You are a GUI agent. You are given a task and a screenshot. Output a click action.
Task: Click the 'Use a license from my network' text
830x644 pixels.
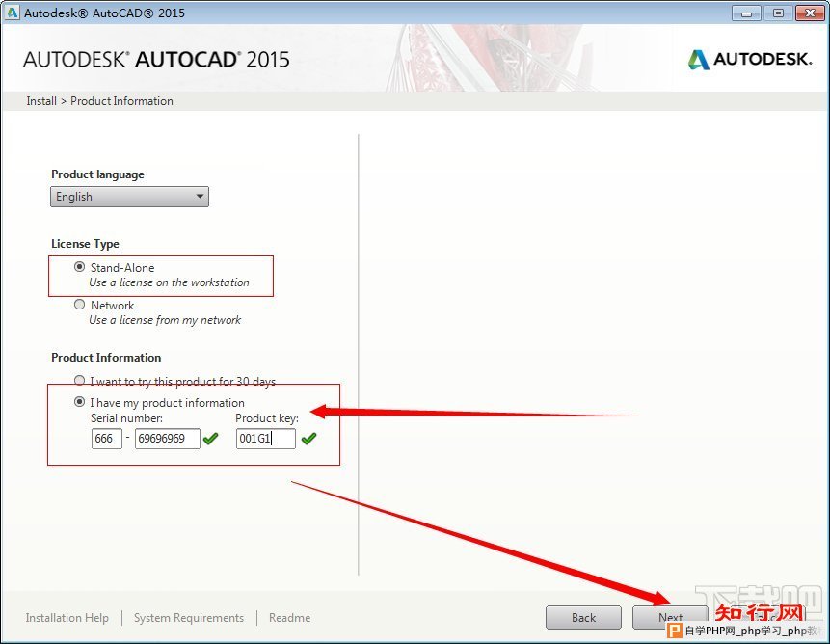point(165,320)
